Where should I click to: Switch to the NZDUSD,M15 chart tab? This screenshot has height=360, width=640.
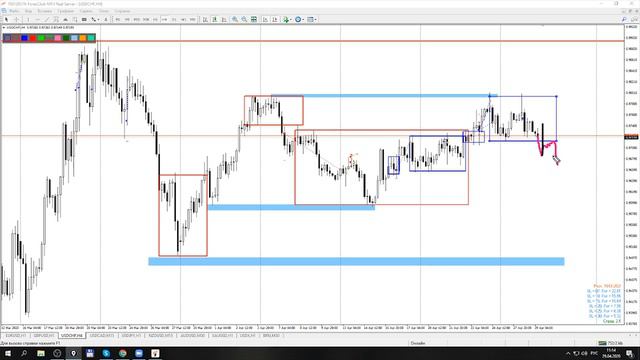(x=160, y=336)
